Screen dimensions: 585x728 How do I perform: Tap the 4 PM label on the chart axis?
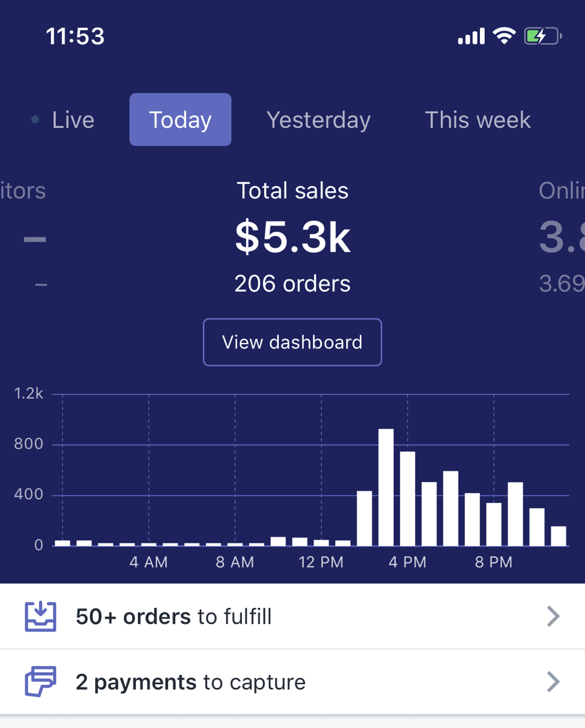[x=407, y=563]
